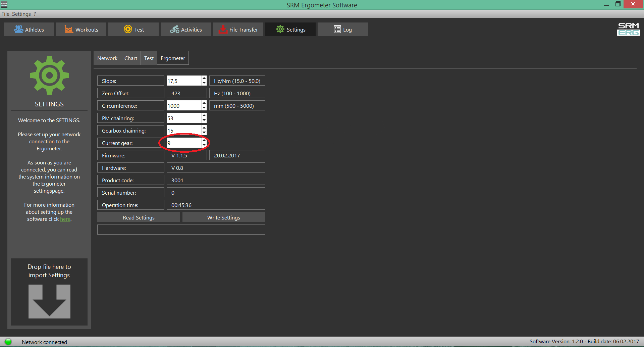Click the large green settings gear icon
Screen dimensions: 644x347
click(49, 75)
